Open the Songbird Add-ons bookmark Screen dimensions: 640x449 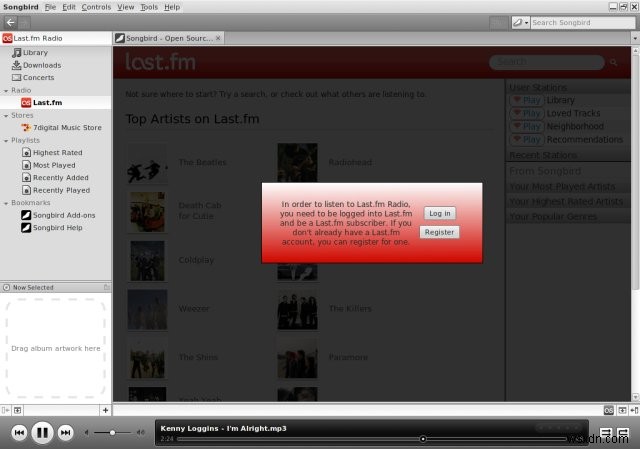point(58,215)
